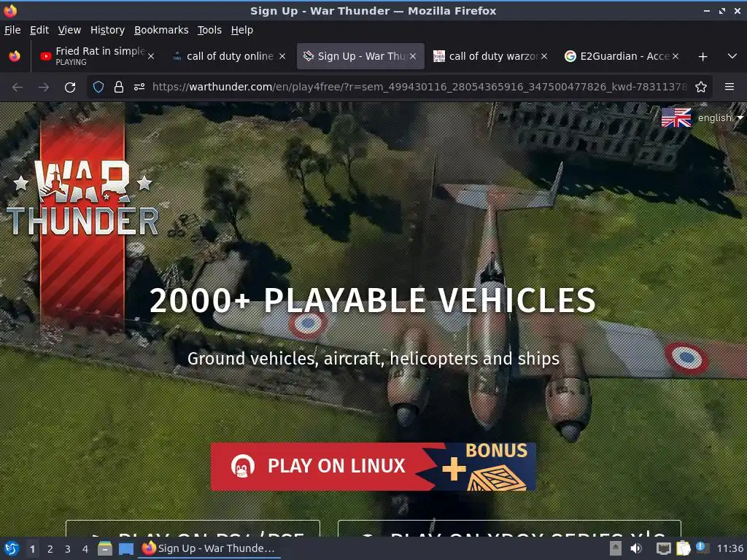Close the Sign Up - War Thunder tab

tap(413, 56)
